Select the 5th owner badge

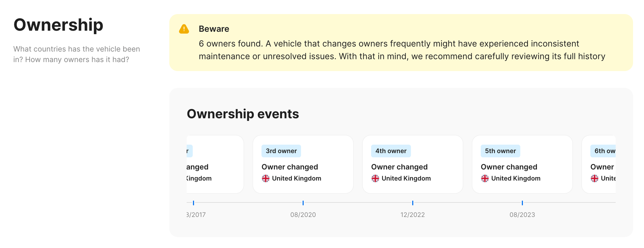coord(500,151)
